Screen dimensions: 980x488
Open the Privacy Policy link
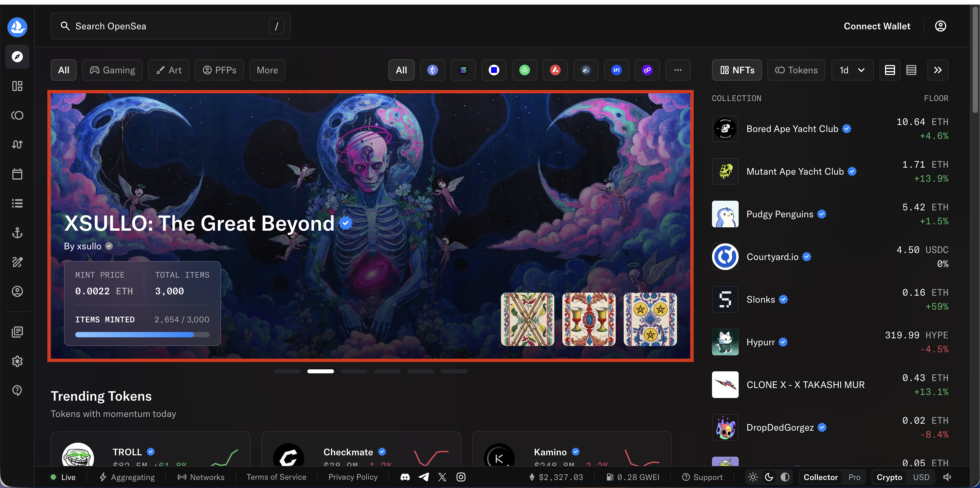click(x=353, y=477)
